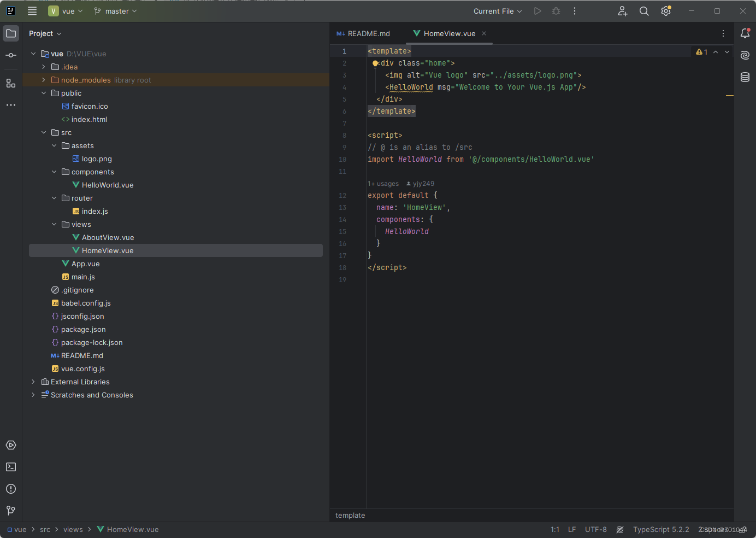
Task: Collapse the public folder
Action: pyautogui.click(x=44, y=93)
